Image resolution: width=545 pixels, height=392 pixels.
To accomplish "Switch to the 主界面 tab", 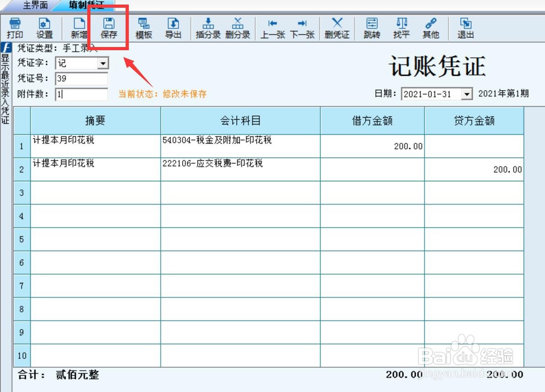I will pos(35,5).
